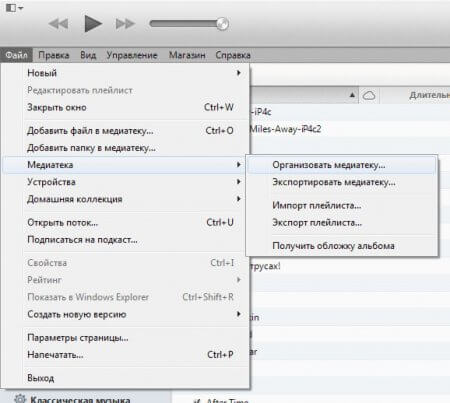Screen dimensions: 450x403
Task: Open the Справка menu
Action: 233,55
